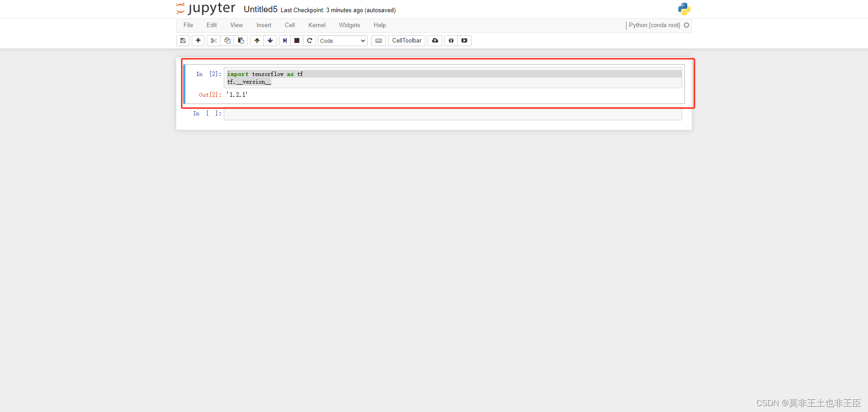Open the View menu
Viewport: 868px width, 412px height.
coord(236,25)
